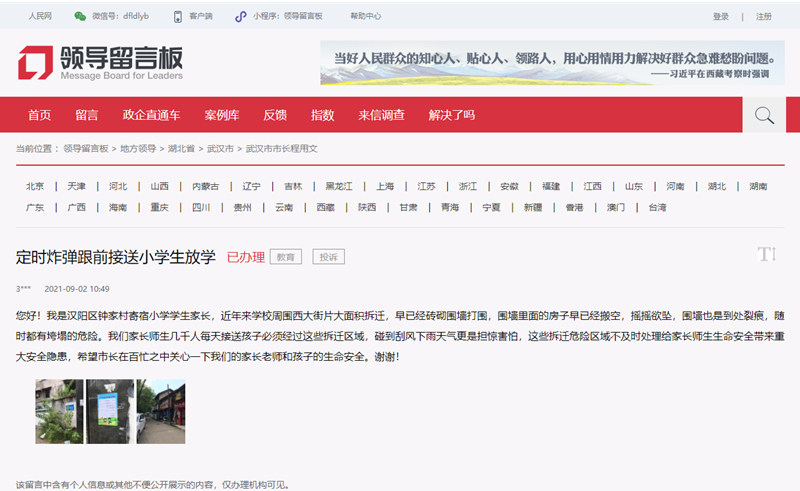Click 湖北省 in the breadcrumb
This screenshot has width=800, height=491.
[x=181, y=148]
